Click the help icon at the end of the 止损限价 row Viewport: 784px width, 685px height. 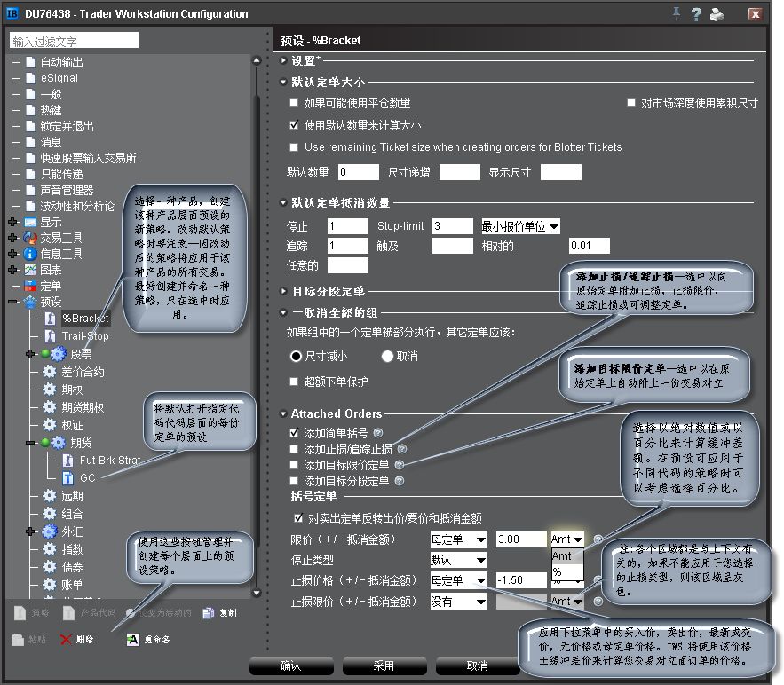tap(598, 602)
